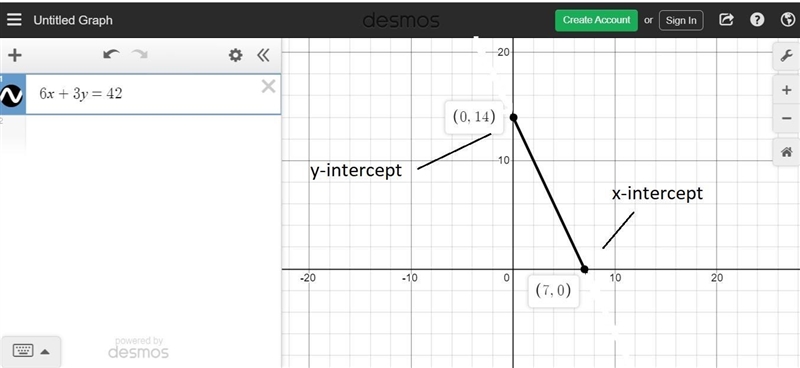Open expression list settings gear
Viewport: 800px width, 368px height.
[x=235, y=55]
